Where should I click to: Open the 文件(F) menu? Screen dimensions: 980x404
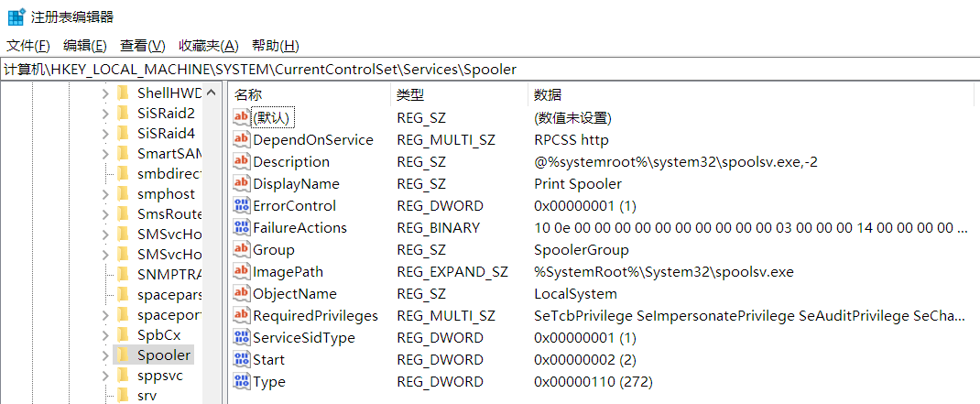(x=28, y=46)
